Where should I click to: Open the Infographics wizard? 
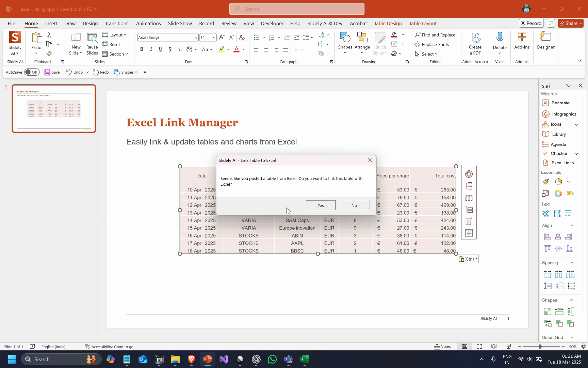click(x=562, y=114)
